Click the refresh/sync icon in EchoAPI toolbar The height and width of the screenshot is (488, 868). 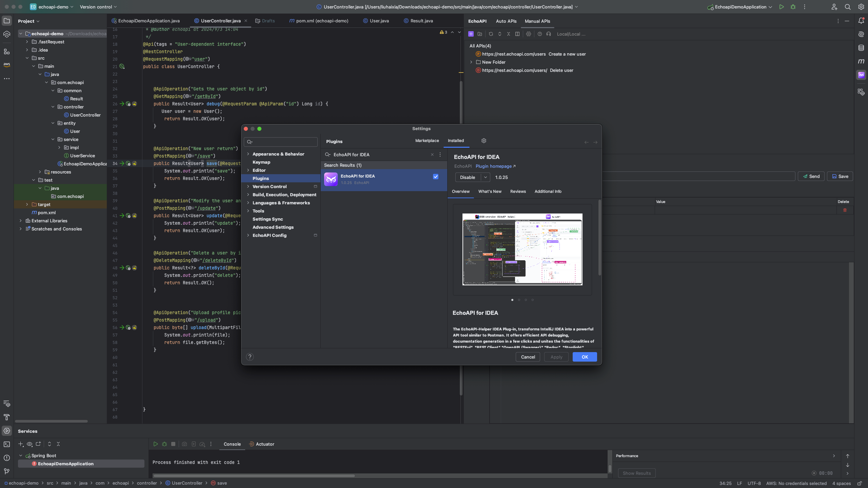click(491, 34)
